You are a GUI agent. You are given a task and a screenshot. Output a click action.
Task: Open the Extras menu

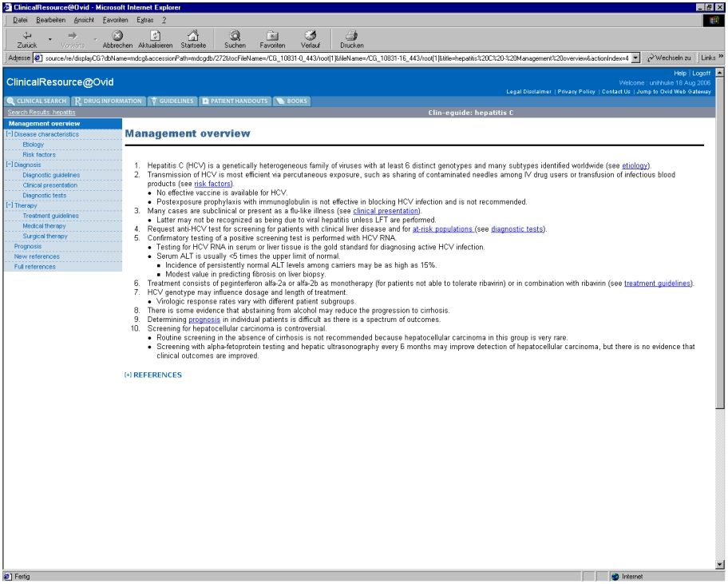click(x=144, y=20)
